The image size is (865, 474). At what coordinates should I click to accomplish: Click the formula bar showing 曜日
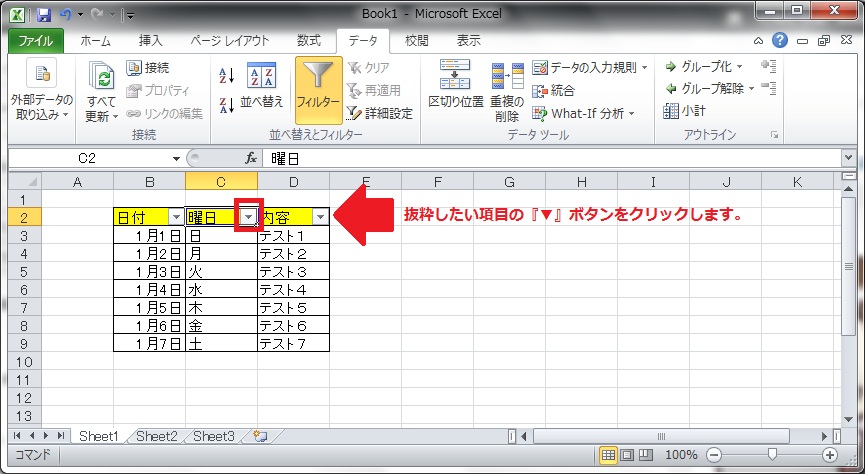click(x=552, y=159)
